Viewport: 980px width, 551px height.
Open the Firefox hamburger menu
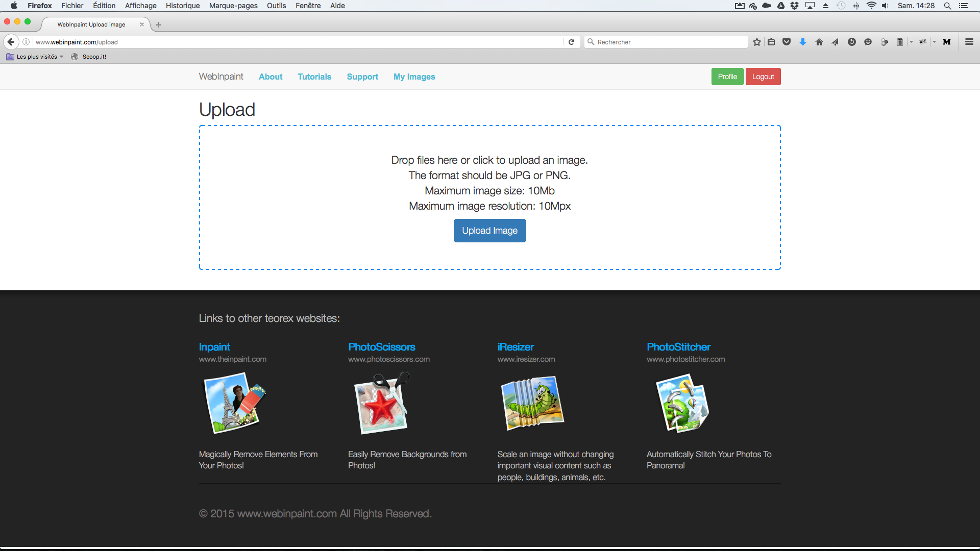(x=969, y=42)
